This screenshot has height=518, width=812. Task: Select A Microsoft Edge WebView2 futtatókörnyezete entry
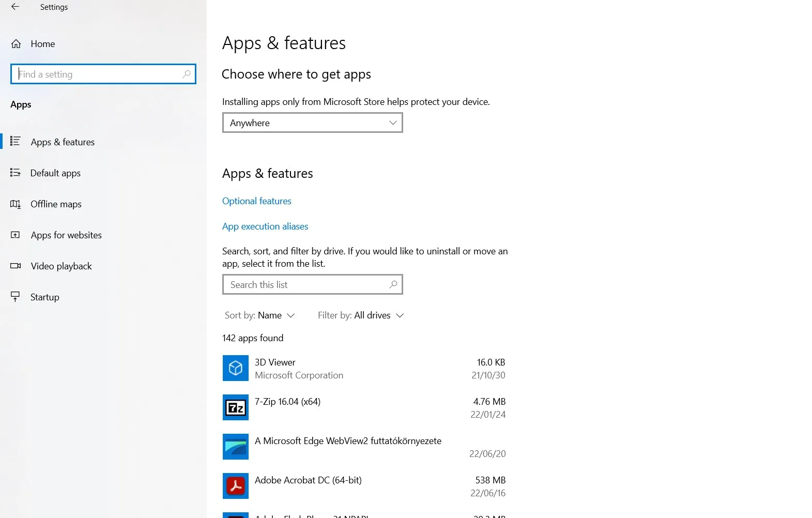click(x=364, y=447)
